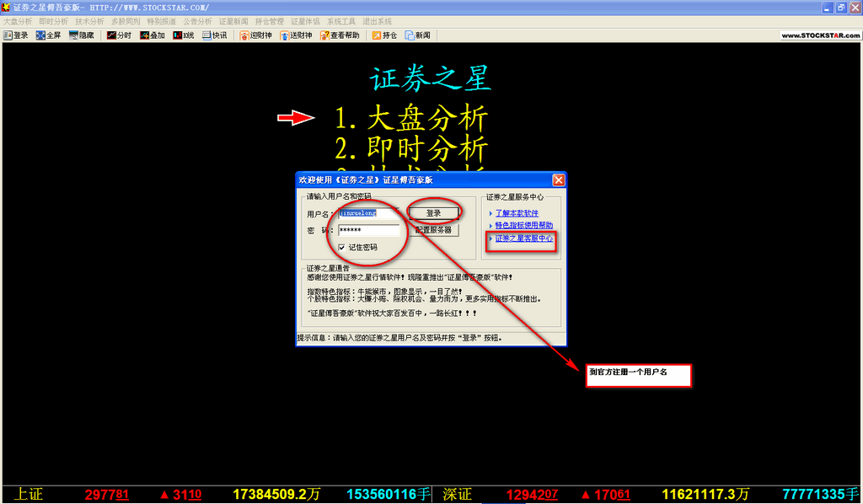
Task: Click the 深证 index value 1294207
Action: pyautogui.click(x=533, y=495)
